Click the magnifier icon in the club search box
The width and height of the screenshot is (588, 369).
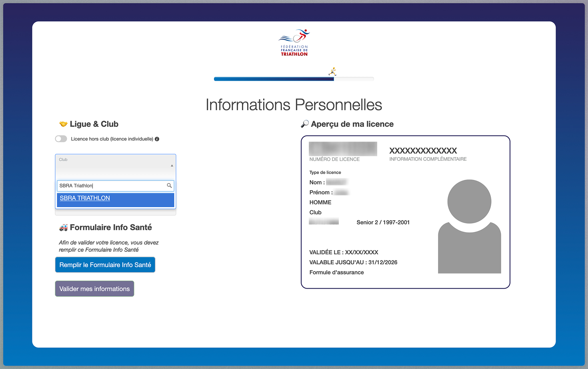pyautogui.click(x=169, y=185)
